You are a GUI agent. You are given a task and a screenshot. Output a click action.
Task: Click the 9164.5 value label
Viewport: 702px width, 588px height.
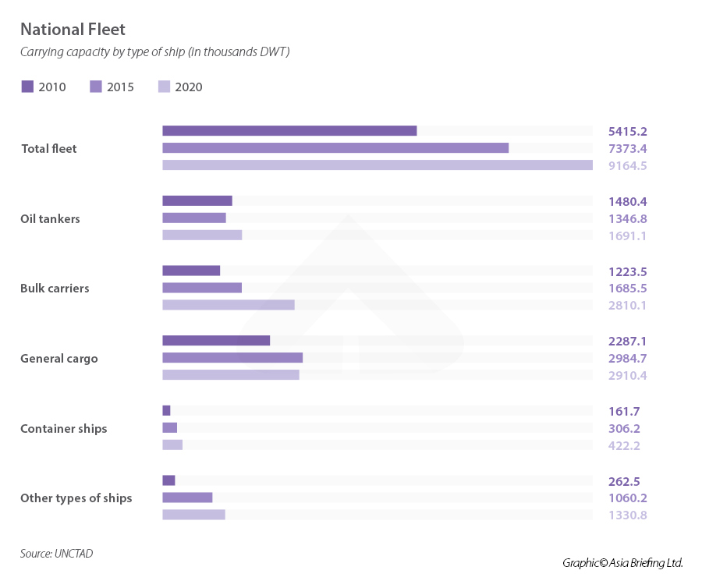point(628,165)
